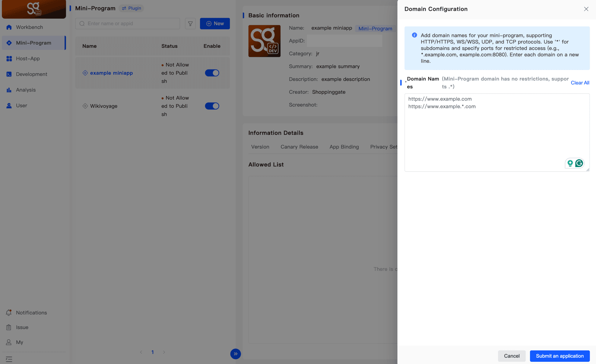Viewport: 596px width, 364px height.
Task: Click the sidebar collapse menu icon
Action: coord(9,359)
